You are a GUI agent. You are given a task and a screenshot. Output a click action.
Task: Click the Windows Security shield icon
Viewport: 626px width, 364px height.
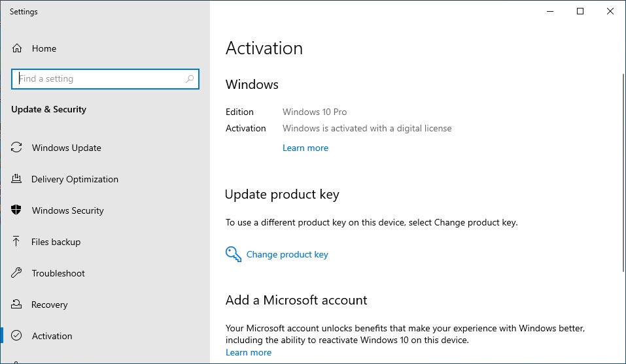tap(17, 210)
